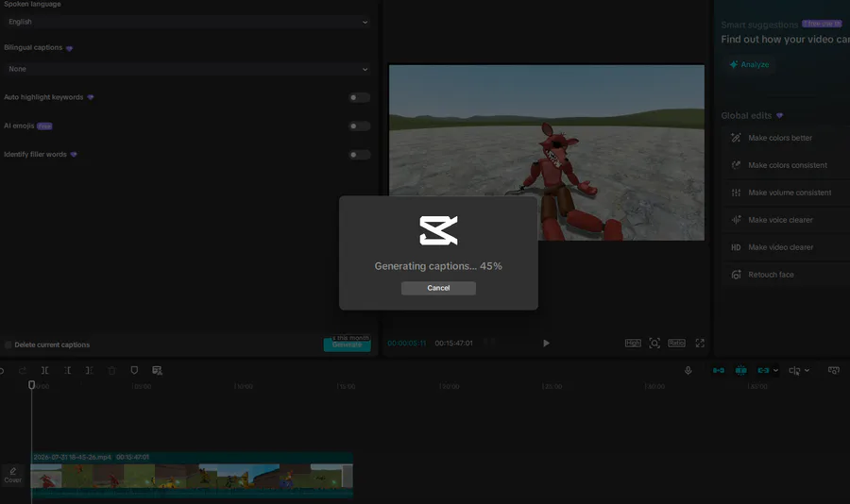Open the High preview quality setting
The image size is (850, 504).
tap(633, 343)
